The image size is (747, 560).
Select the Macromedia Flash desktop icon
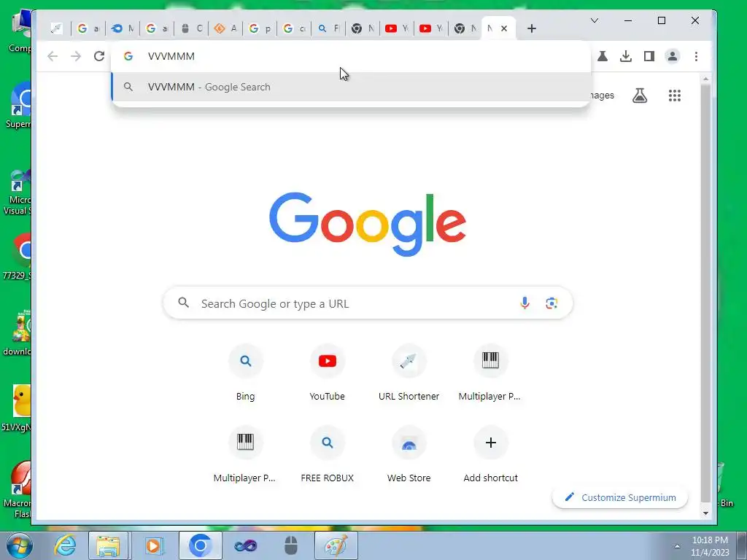18,491
